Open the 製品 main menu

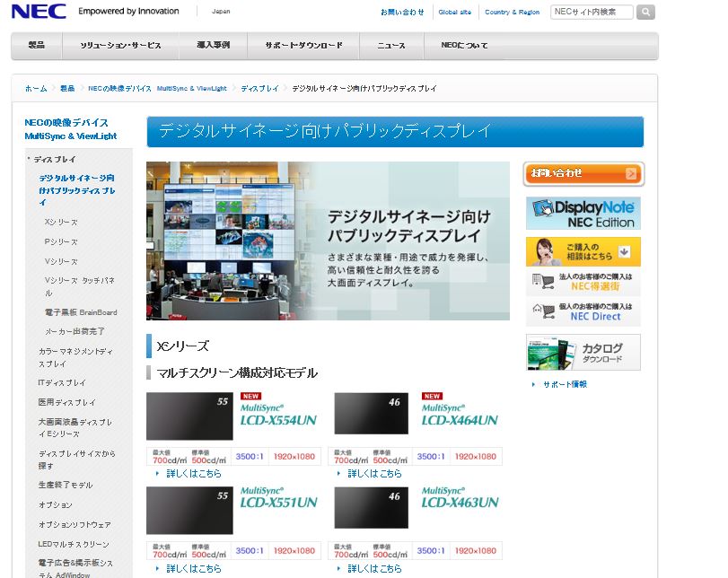point(36,45)
